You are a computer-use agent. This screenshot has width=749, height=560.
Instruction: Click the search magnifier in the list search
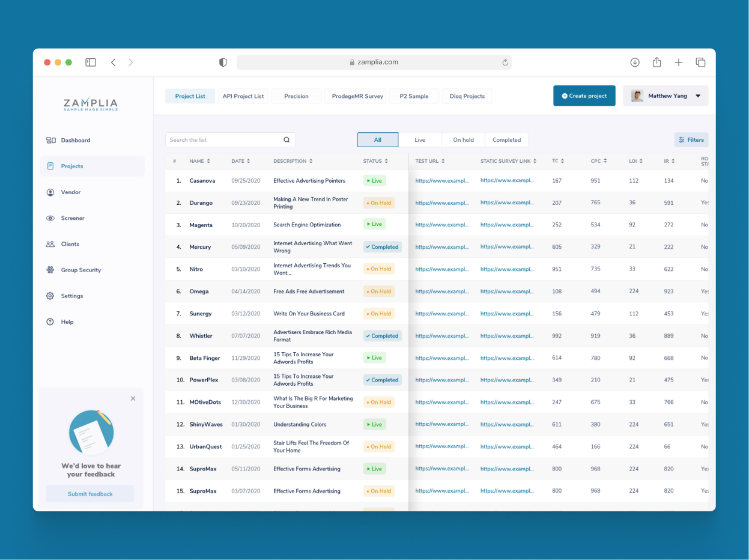287,139
